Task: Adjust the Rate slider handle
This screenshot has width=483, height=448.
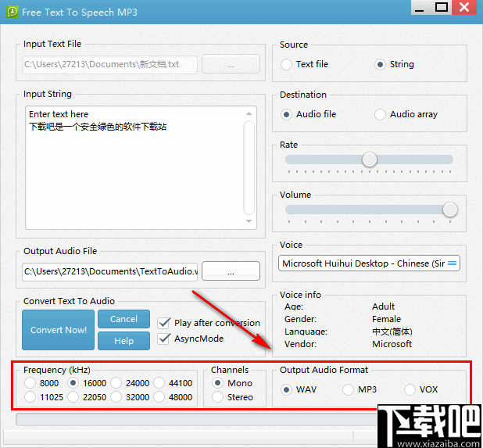Action: [x=370, y=159]
